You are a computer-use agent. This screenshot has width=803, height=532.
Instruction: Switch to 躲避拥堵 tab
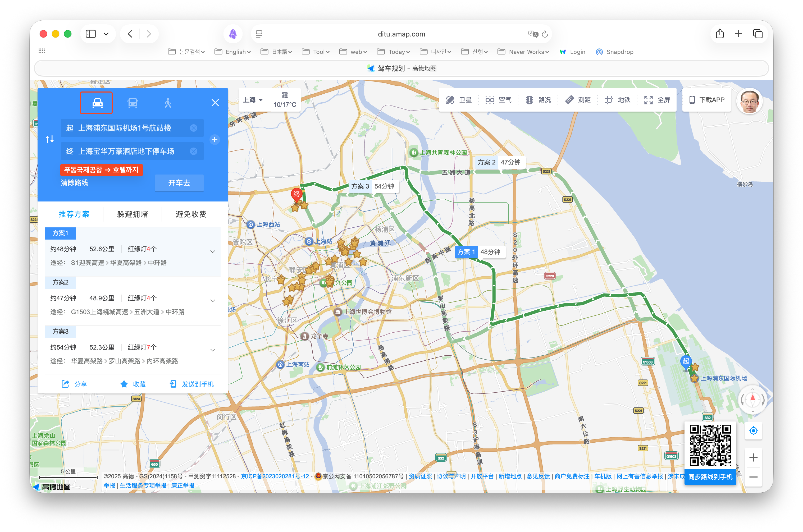tap(132, 214)
